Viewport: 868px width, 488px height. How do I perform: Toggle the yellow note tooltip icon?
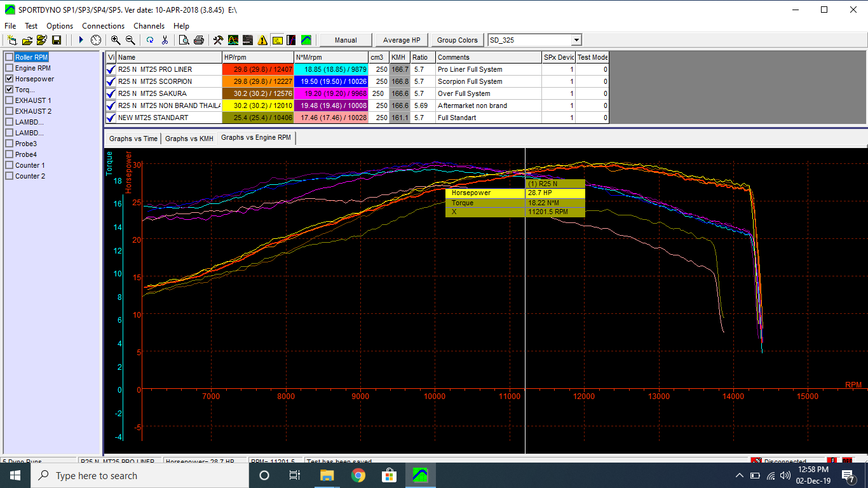pos(277,40)
